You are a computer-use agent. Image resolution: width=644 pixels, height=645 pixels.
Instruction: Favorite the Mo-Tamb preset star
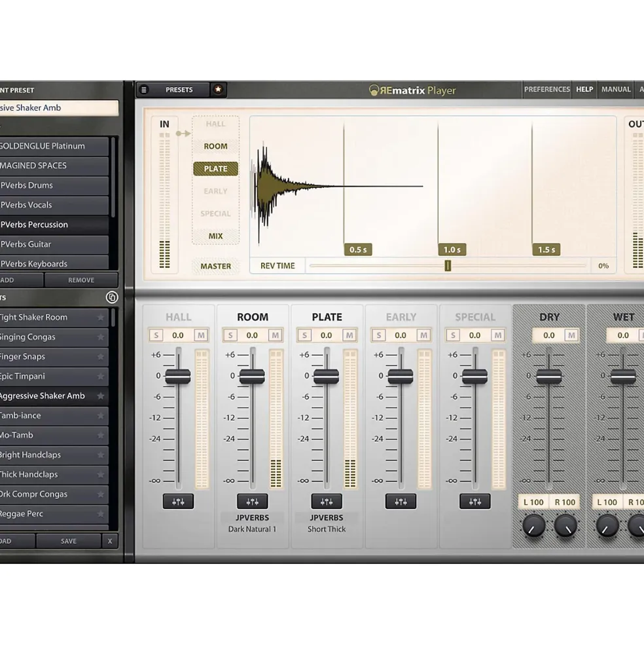click(100, 435)
